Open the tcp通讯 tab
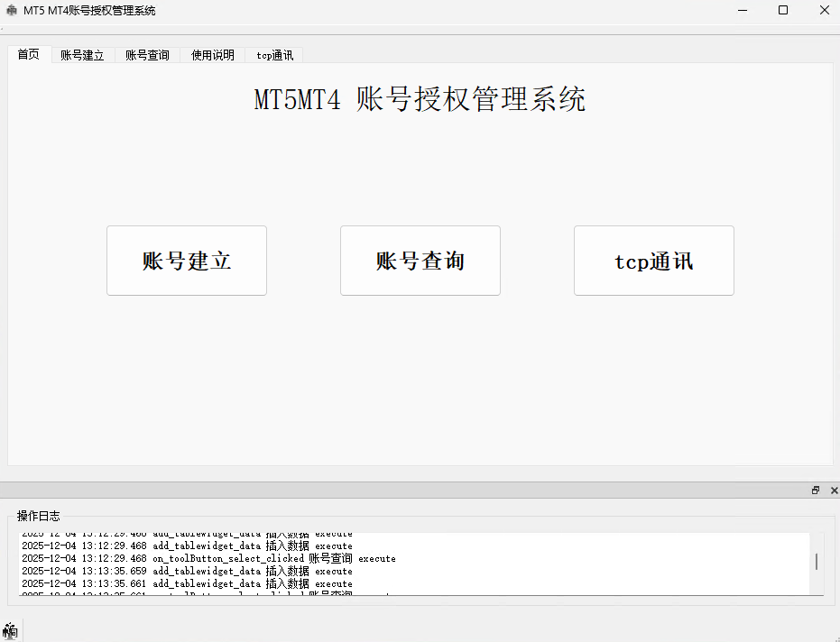The height and width of the screenshot is (642, 840). (272, 55)
